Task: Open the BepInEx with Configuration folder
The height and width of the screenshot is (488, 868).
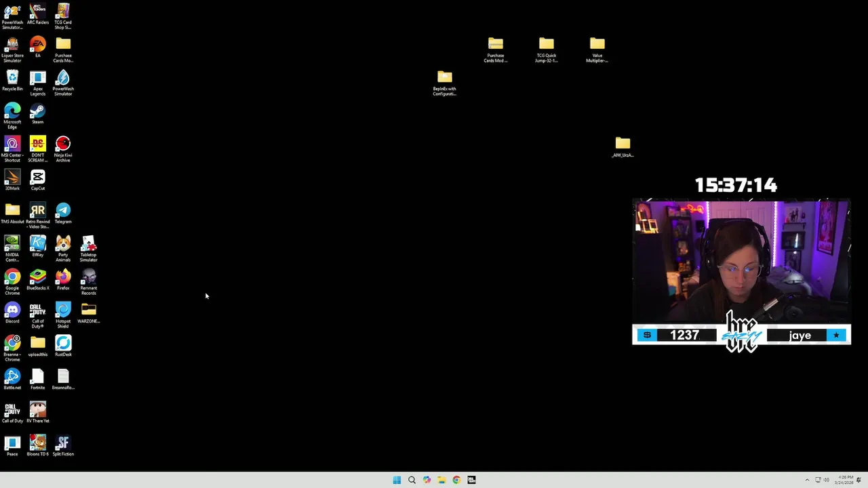Action: pyautogui.click(x=445, y=83)
